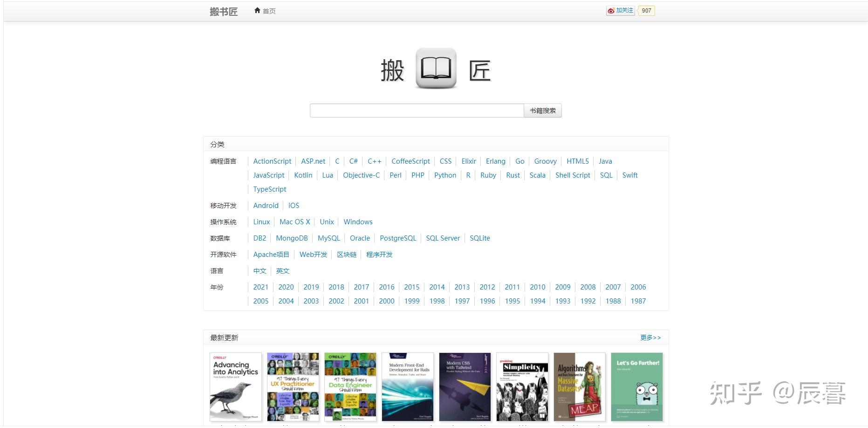Open the 首页 navigation item
This screenshot has height=428, width=868.
[x=268, y=11]
